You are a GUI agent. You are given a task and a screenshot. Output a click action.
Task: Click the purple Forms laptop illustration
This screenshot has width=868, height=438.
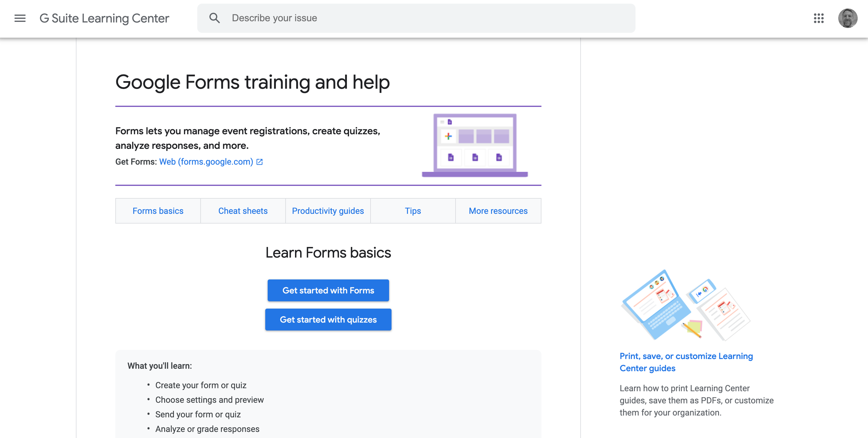pos(475,145)
